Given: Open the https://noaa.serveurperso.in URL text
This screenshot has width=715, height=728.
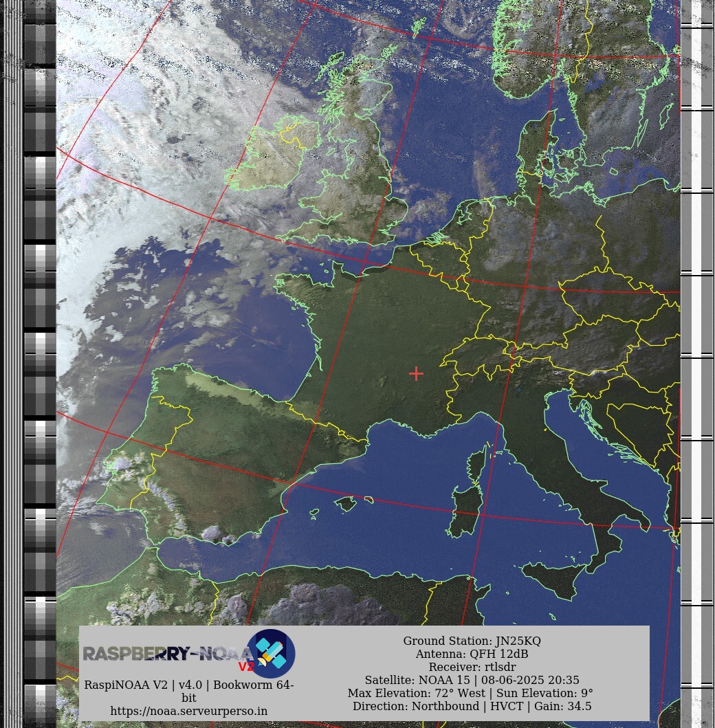Looking at the screenshot, I should [189, 711].
